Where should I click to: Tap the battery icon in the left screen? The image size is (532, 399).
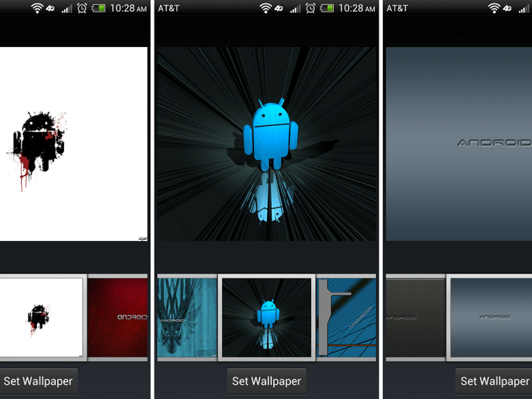click(x=98, y=8)
